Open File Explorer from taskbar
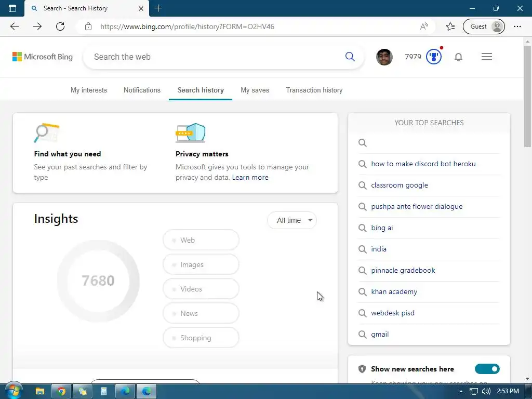 [40, 391]
